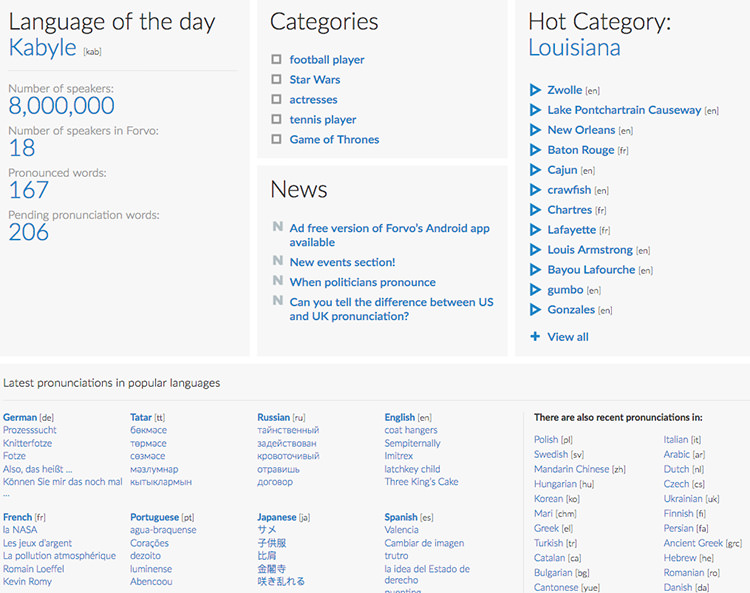Open the Kabyle language page
This screenshot has height=593, width=750.
[x=42, y=47]
